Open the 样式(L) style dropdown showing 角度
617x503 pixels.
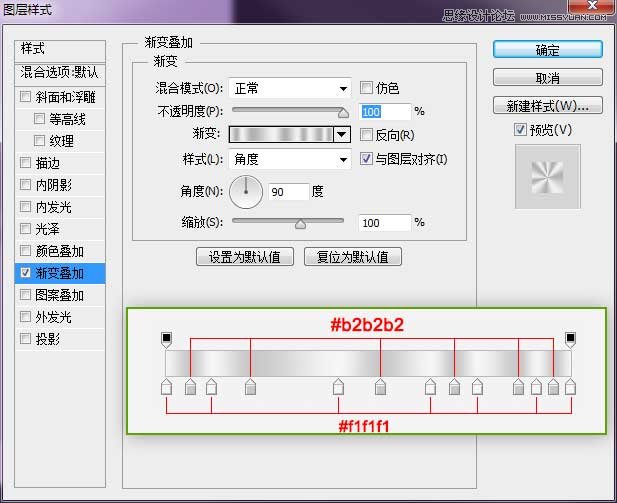290,159
